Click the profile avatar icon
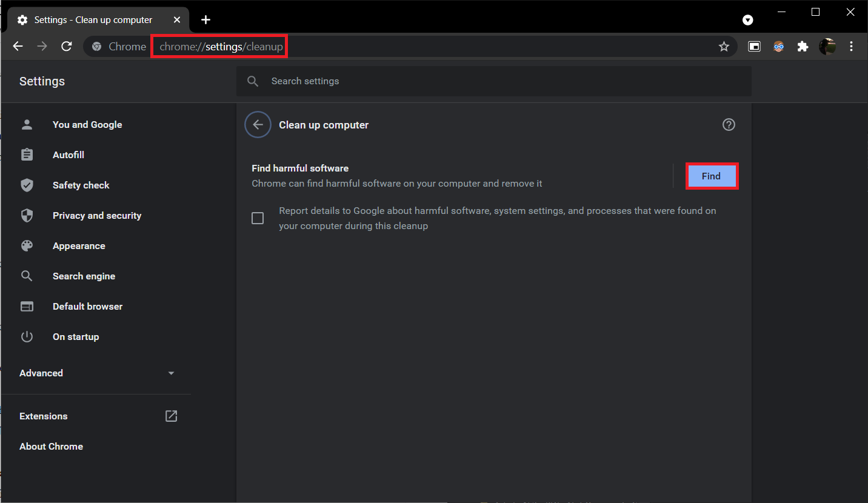The height and width of the screenshot is (503, 868). 827,47
